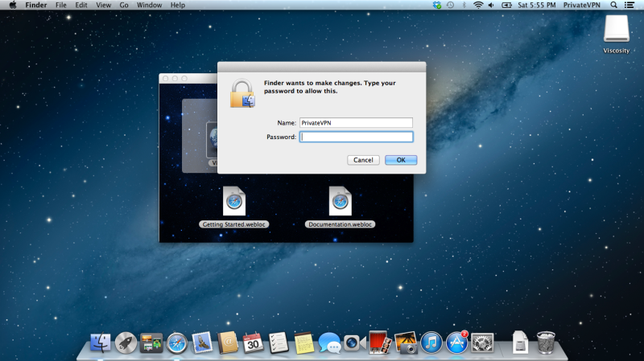
Task: Open Messages app in dock
Action: point(328,343)
